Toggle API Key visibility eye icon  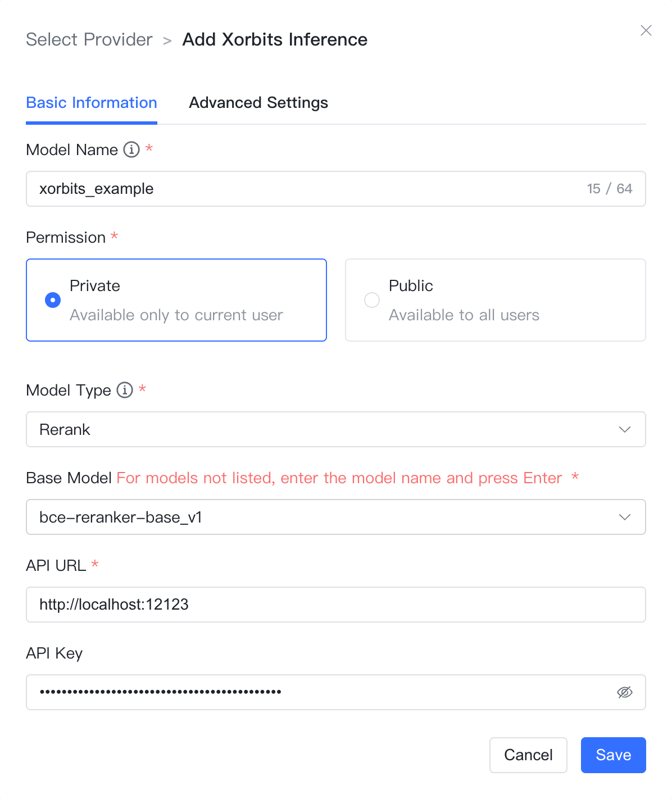click(625, 692)
